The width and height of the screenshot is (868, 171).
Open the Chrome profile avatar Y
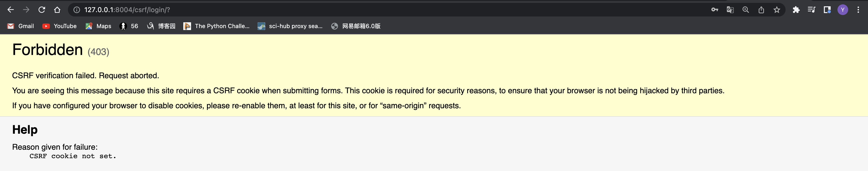tap(843, 10)
